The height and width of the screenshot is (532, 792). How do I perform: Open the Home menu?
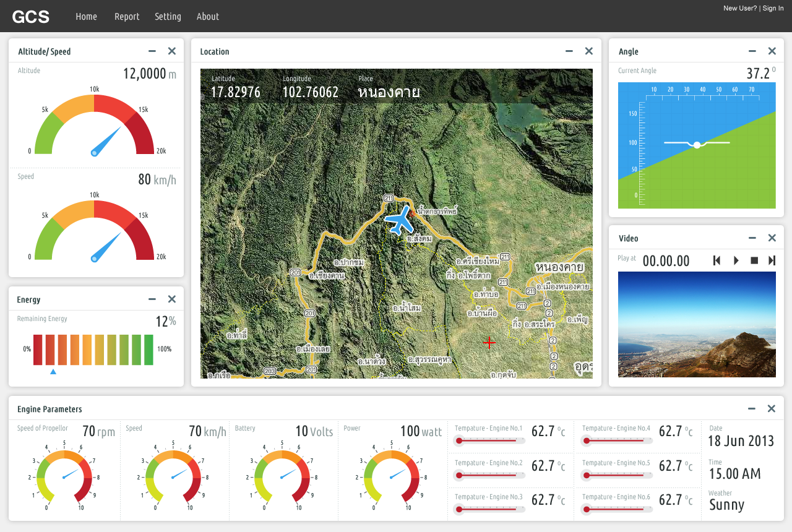[86, 17]
